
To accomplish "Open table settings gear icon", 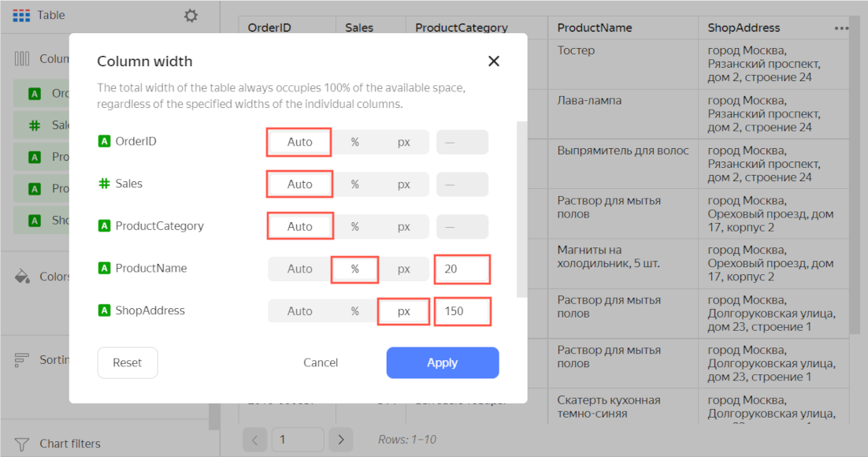I will (x=191, y=16).
